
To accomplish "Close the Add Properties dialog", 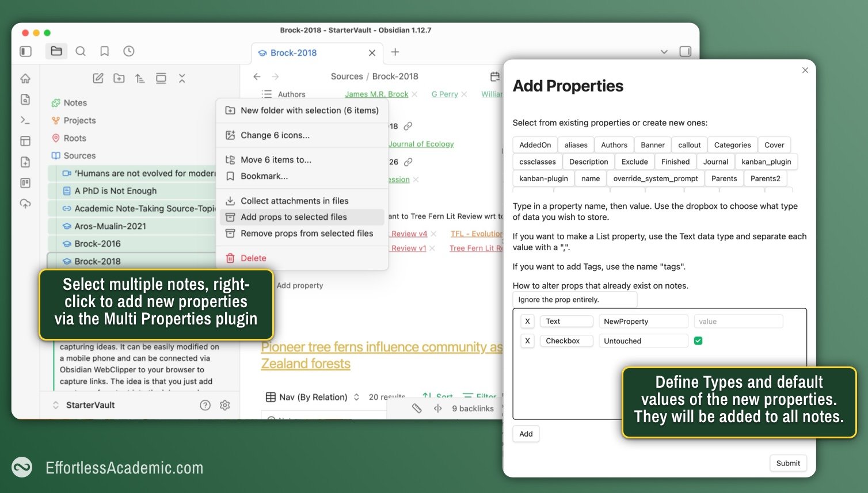I will tap(805, 70).
